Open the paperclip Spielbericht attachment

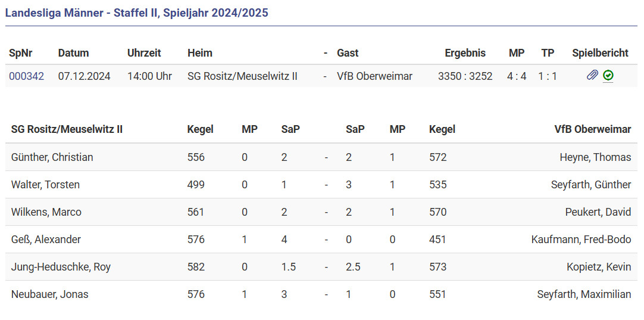(x=592, y=76)
